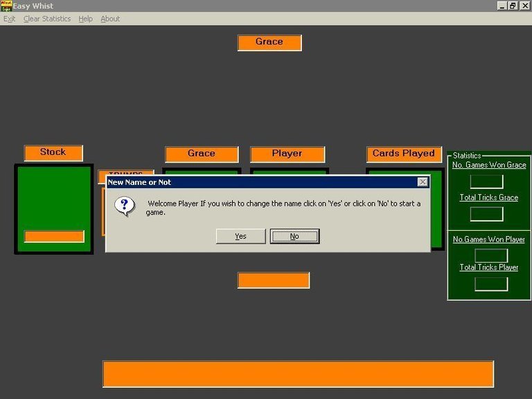Click the Stock label above the pile
Viewport: 532px width, 399px height.
click(x=53, y=152)
